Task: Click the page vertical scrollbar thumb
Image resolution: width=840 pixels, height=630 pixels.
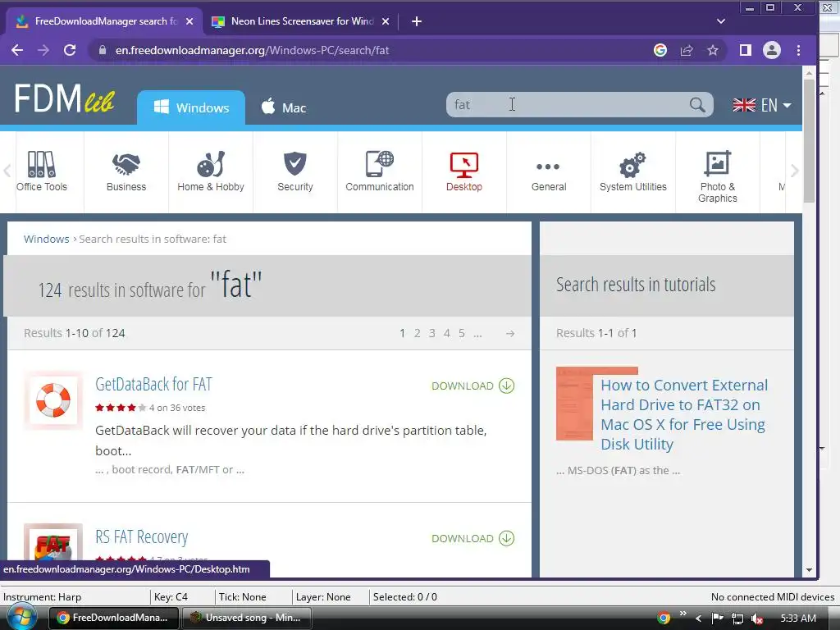Action: click(x=809, y=140)
